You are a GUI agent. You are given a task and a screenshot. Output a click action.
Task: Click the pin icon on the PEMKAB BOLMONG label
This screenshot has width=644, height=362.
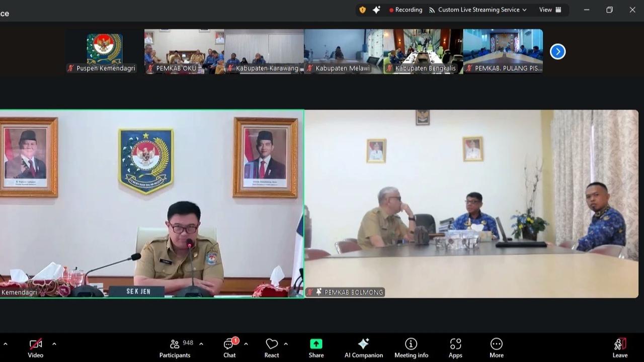(x=319, y=292)
